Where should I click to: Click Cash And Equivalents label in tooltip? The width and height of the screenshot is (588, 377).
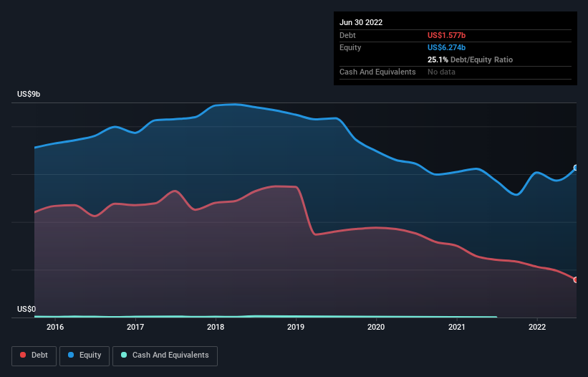click(x=377, y=72)
